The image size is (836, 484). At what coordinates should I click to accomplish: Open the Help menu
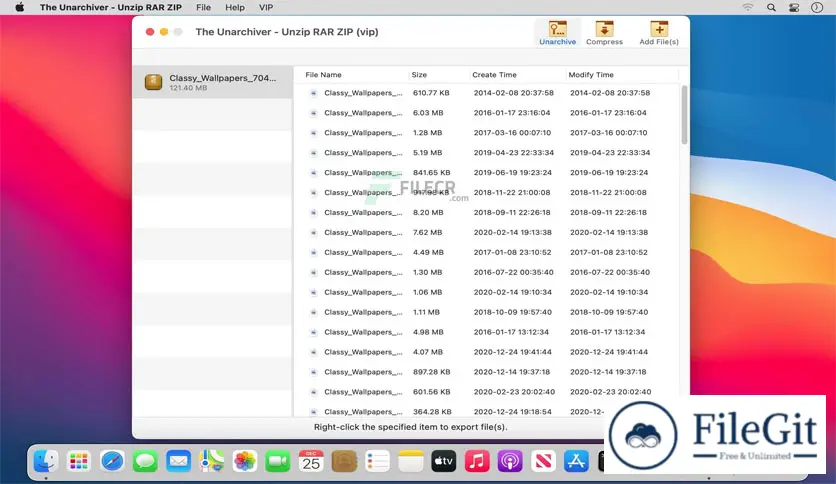(x=235, y=7)
